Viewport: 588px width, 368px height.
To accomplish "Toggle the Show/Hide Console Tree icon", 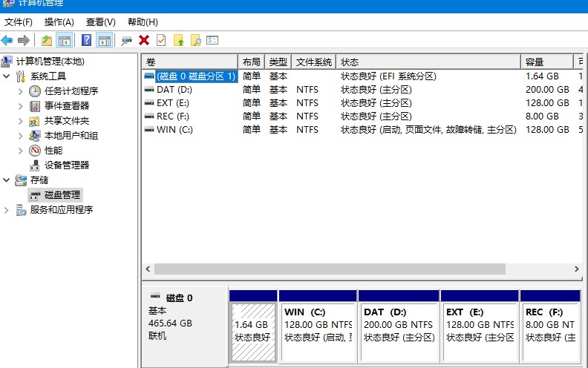I will [x=64, y=40].
